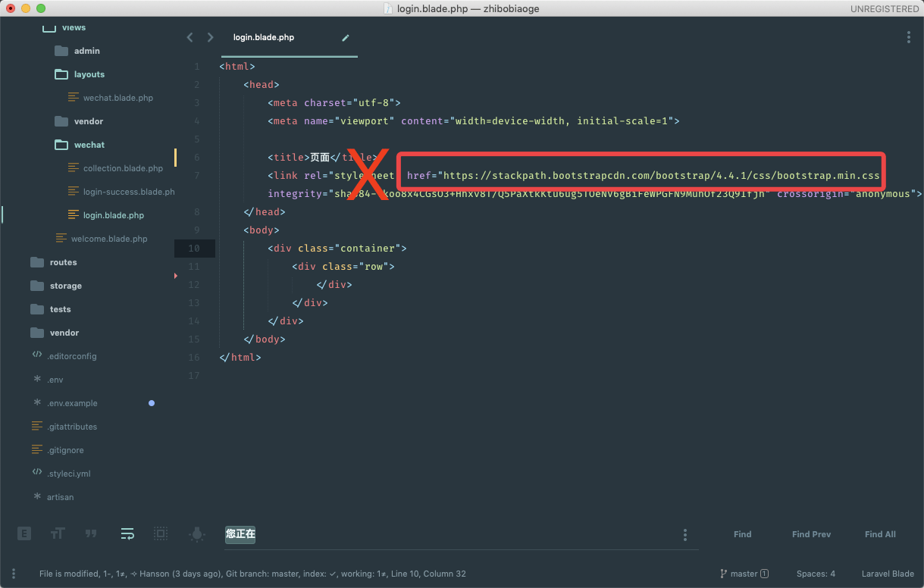Click the meta charset="utf-8" line

tap(334, 103)
